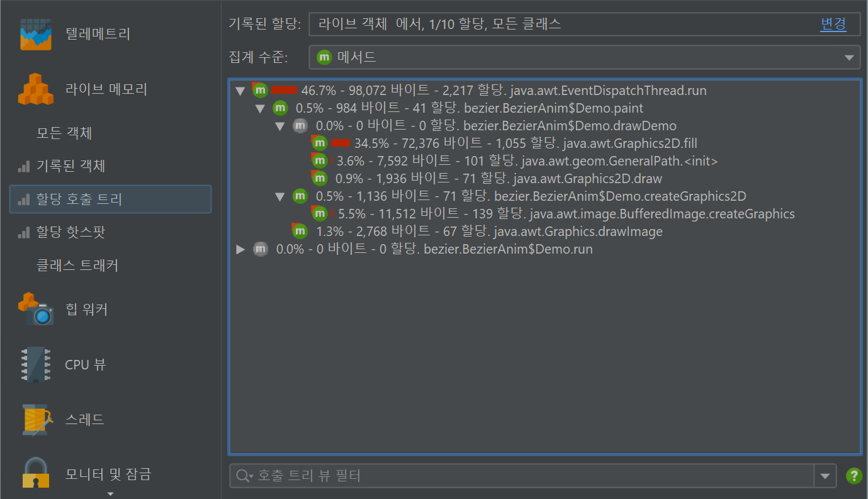
Task: Click gray method icon of BezierAnim$Demo.run row
Action: point(260,249)
